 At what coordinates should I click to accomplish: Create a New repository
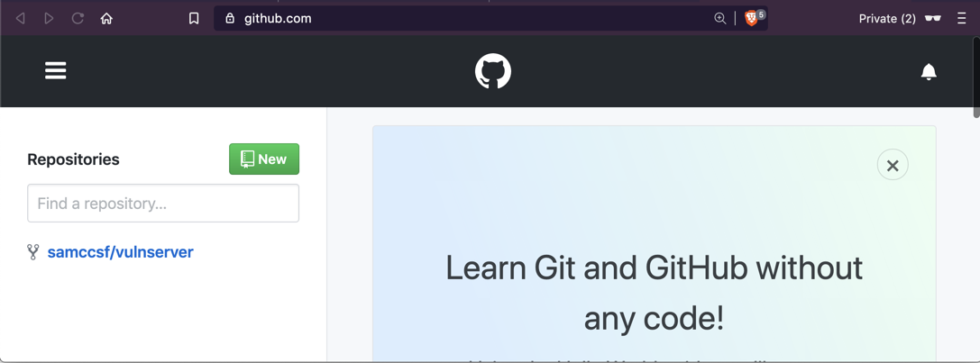pyautogui.click(x=264, y=159)
